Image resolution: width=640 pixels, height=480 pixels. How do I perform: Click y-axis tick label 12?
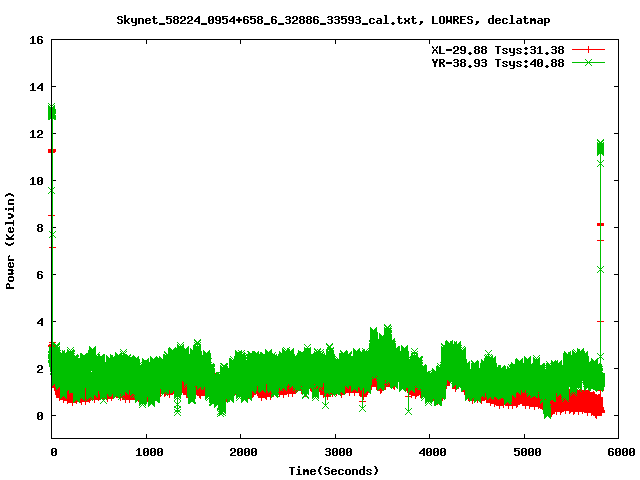tap(36, 134)
